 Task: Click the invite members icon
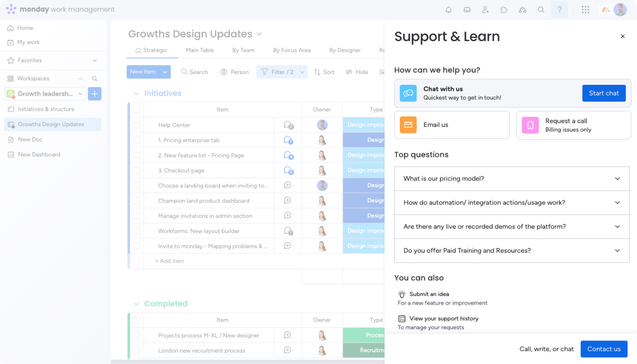tap(485, 10)
